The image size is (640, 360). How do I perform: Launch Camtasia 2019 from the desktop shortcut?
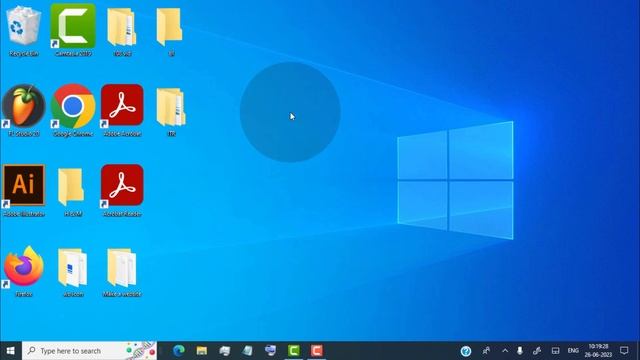[73, 29]
